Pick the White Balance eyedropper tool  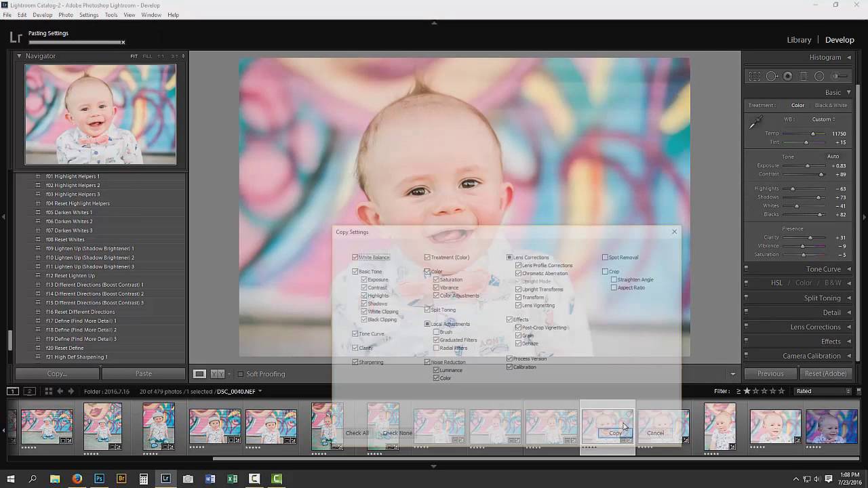tap(755, 123)
